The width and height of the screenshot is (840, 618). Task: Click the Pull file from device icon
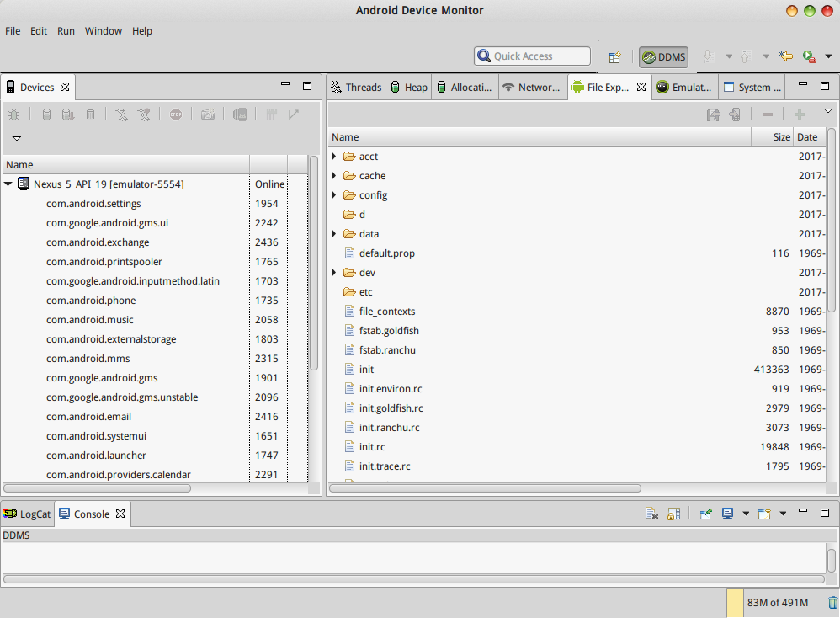coord(713,115)
